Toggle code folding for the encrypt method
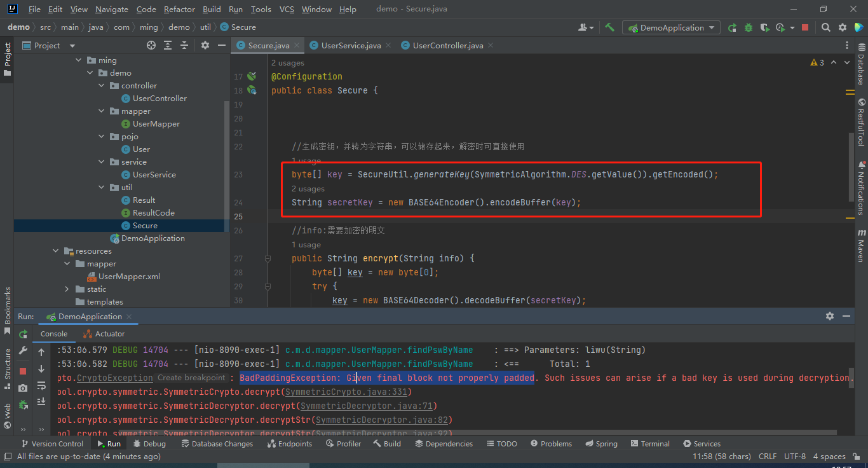 click(x=268, y=259)
